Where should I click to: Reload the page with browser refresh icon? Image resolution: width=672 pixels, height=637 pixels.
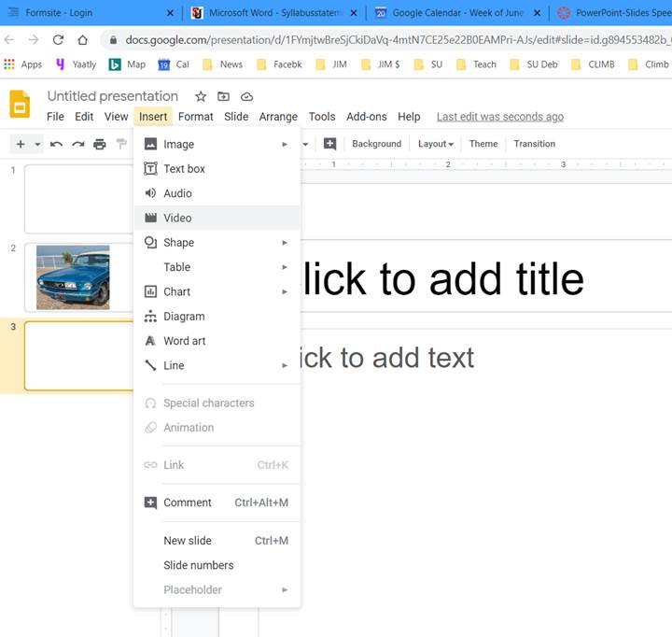tap(58, 40)
